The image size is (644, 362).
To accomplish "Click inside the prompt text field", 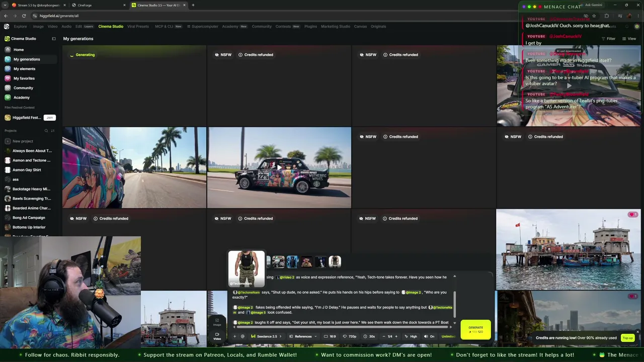I will (x=342, y=300).
